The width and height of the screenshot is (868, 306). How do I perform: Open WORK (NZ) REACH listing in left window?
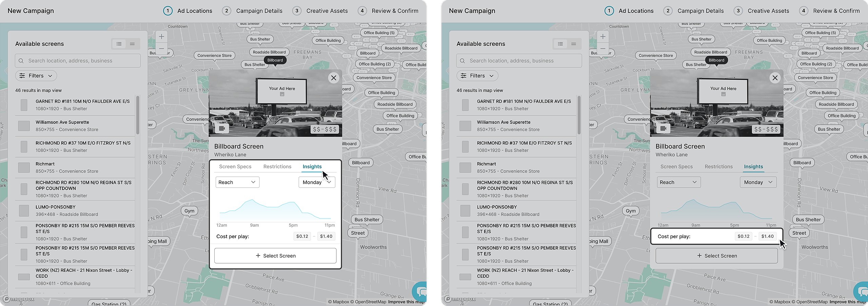75,277
